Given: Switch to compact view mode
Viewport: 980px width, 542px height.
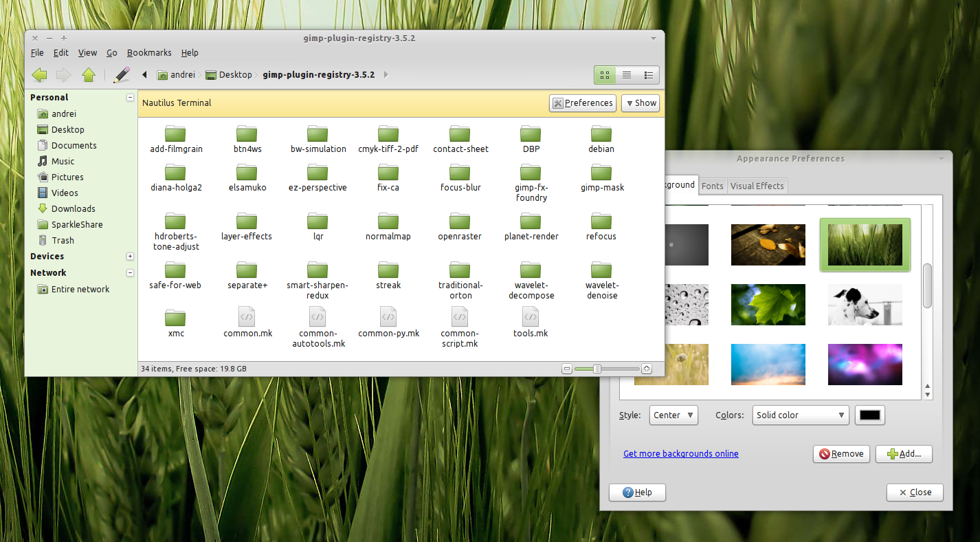Looking at the screenshot, I should pyautogui.click(x=648, y=75).
